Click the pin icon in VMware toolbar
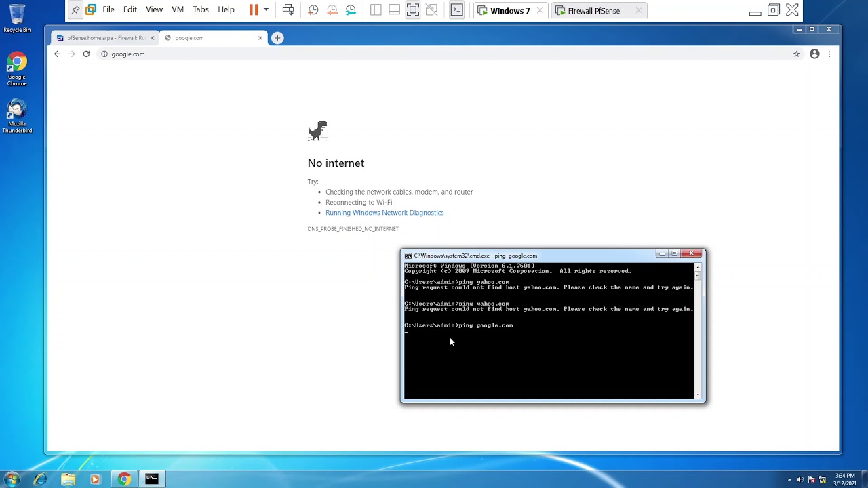 coord(75,10)
